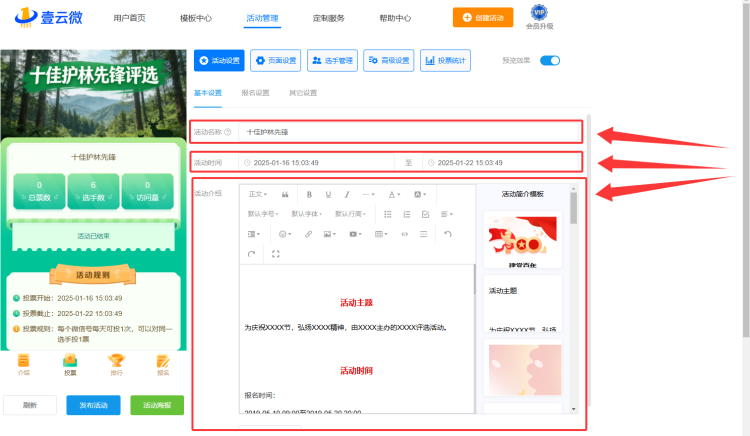The width and height of the screenshot is (750, 436).
Task: Open the more text styles dropdown
Action: click(368, 195)
